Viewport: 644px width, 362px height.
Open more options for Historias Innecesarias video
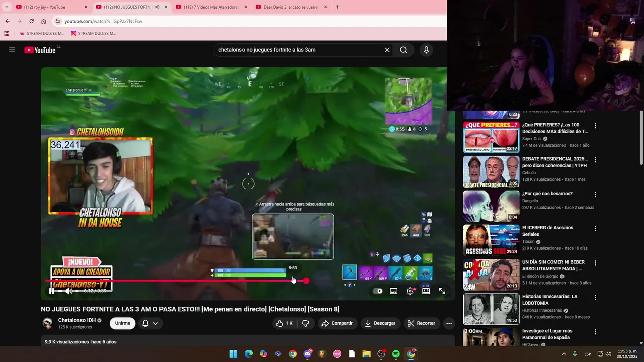[x=595, y=298]
